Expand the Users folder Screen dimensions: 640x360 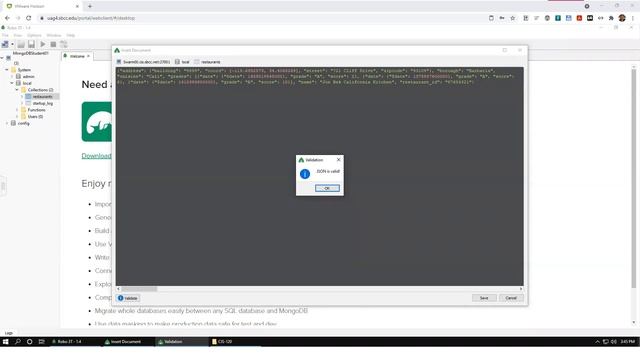(x=17, y=116)
